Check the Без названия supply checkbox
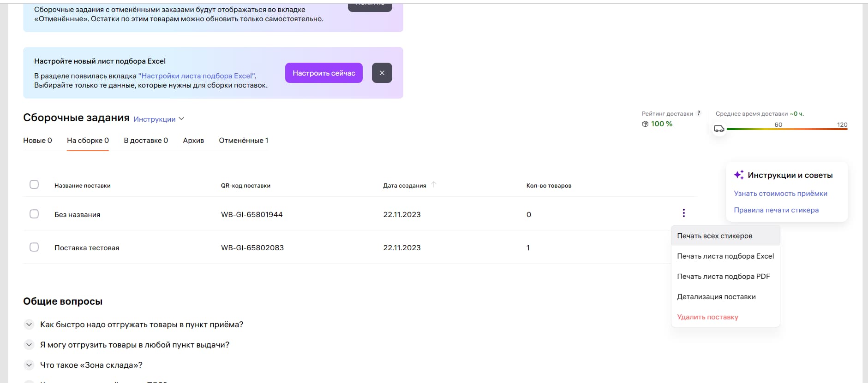 click(x=34, y=214)
